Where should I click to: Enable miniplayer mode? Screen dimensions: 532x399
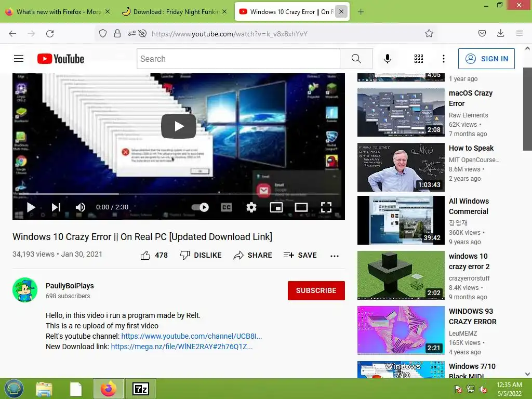pyautogui.click(x=276, y=207)
